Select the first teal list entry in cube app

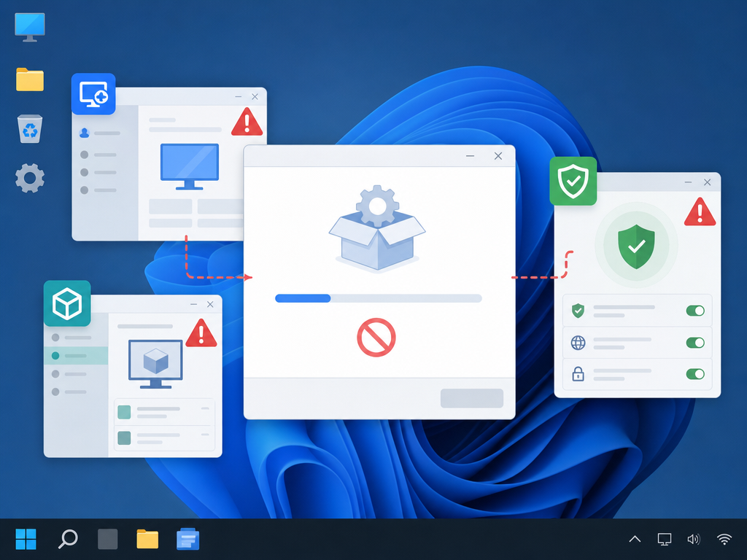pos(164,413)
